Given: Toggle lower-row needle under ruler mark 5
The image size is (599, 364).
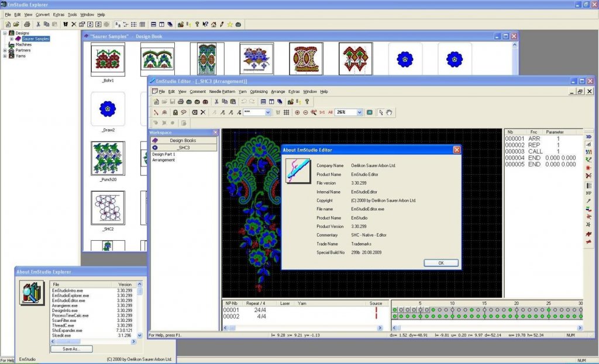Looking at the screenshot, I should [421, 316].
